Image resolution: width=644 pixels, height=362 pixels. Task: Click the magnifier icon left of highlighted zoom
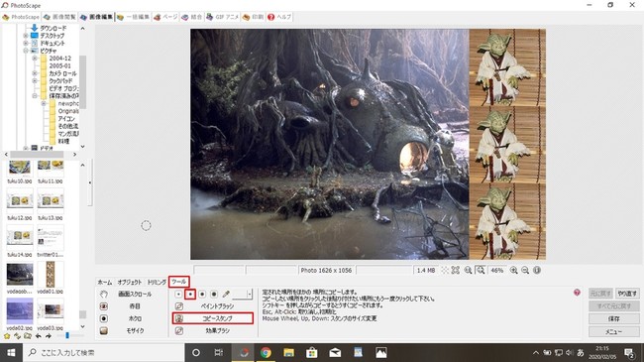click(468, 271)
